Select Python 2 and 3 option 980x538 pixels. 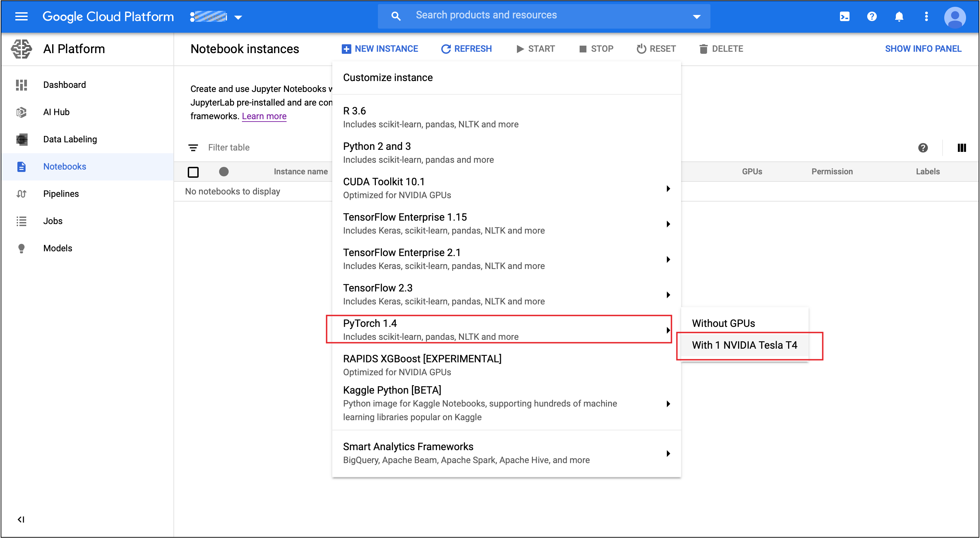tap(506, 153)
